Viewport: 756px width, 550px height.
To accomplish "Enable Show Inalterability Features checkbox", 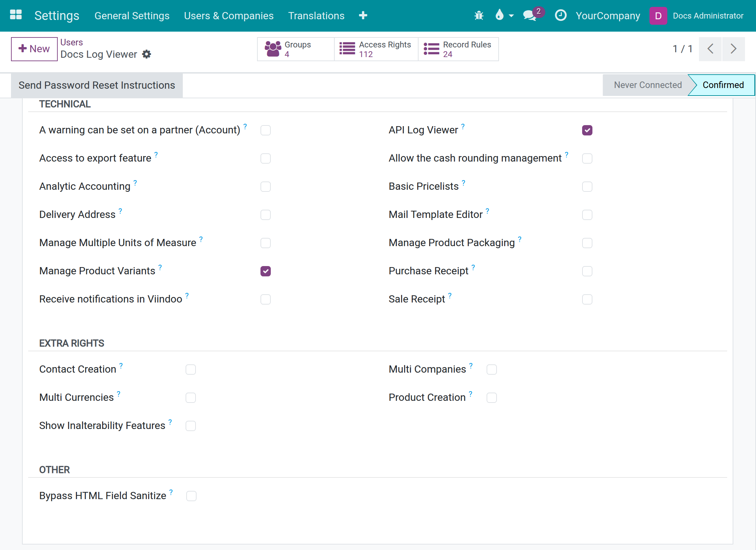I will click(190, 426).
